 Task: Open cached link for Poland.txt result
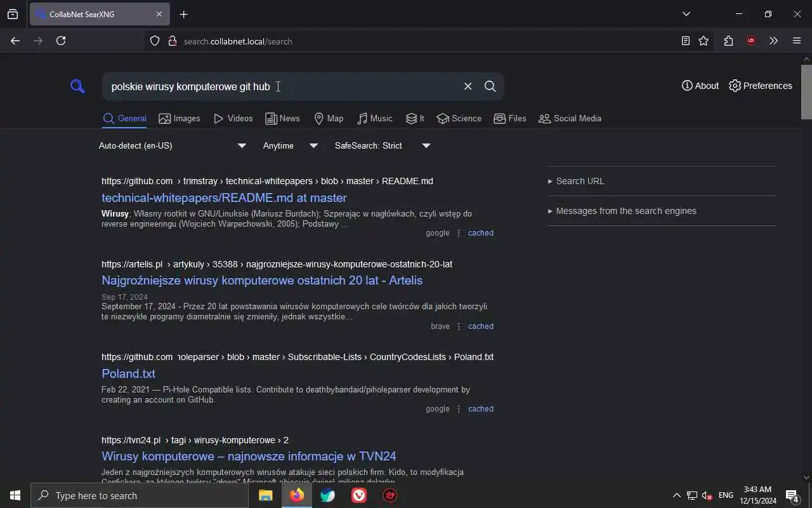tap(481, 409)
